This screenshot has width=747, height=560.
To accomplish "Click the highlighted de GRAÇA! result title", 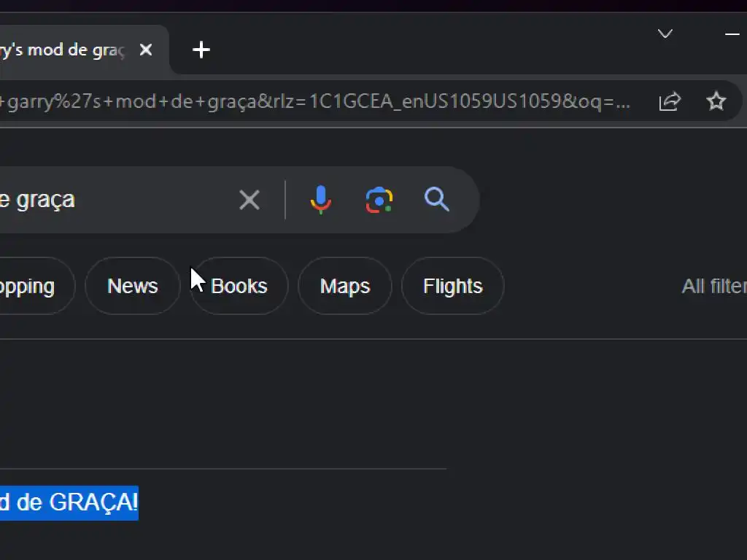I will [69, 502].
